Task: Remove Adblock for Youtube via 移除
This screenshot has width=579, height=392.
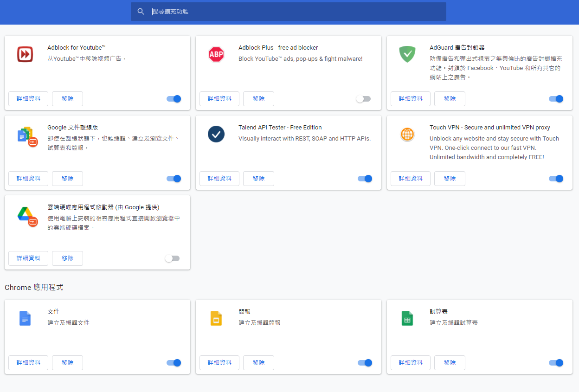Action: [67, 99]
